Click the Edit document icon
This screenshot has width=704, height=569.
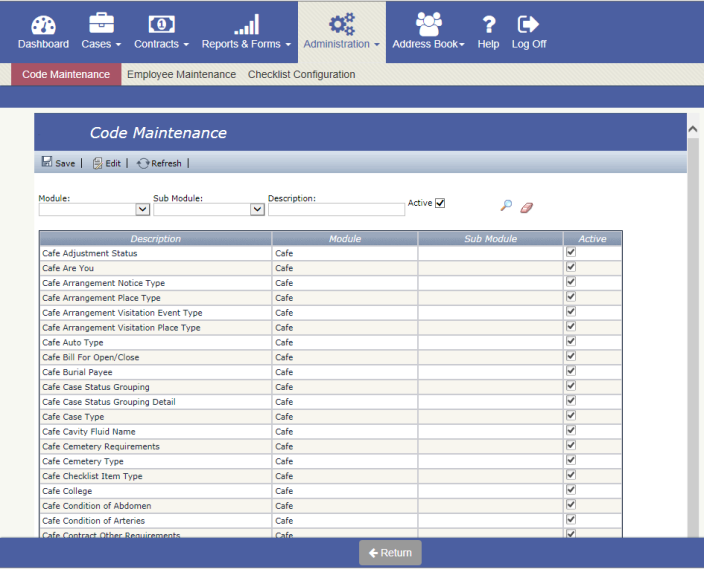point(97,163)
